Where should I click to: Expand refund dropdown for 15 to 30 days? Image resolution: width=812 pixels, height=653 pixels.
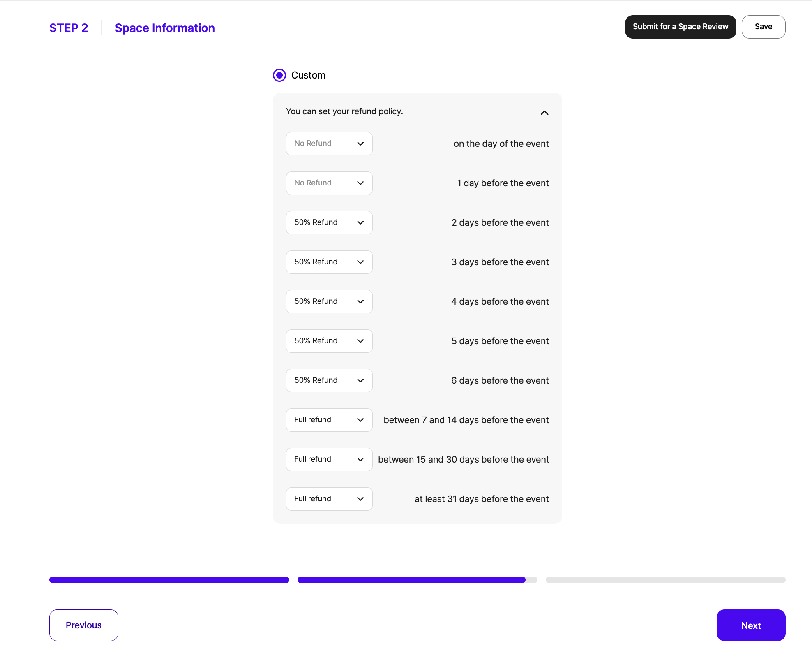click(x=329, y=459)
